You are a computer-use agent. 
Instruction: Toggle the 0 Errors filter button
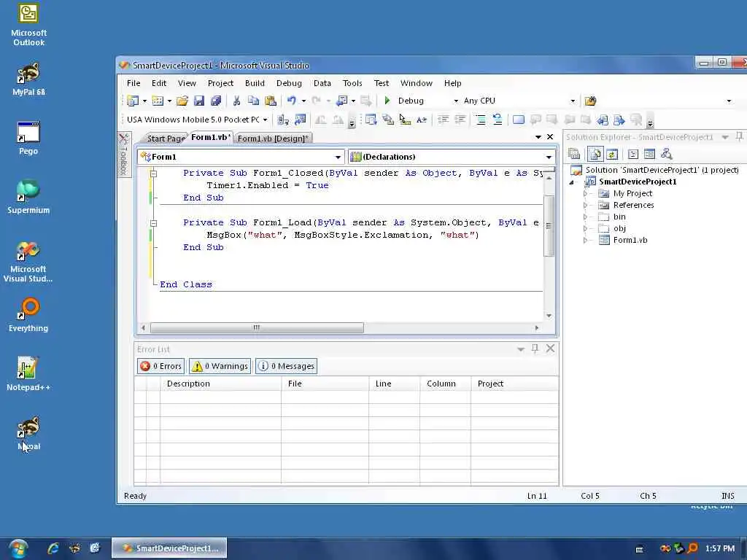[161, 366]
